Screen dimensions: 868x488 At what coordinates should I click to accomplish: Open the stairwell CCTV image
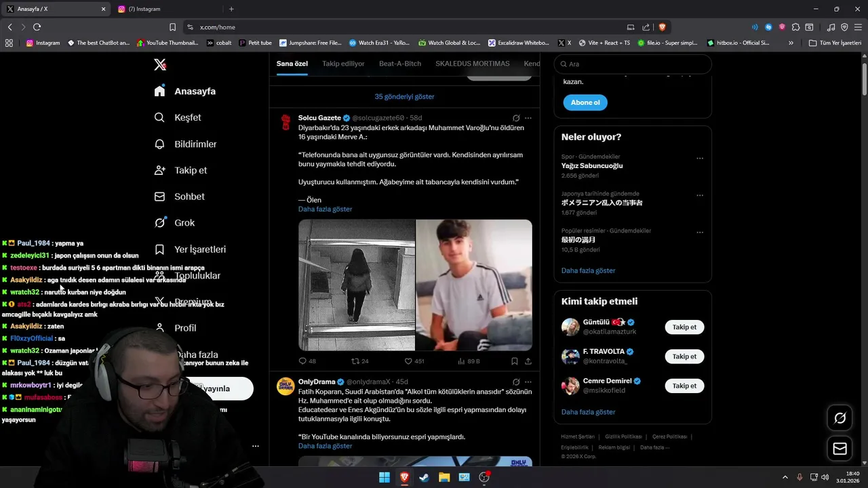pyautogui.click(x=357, y=285)
